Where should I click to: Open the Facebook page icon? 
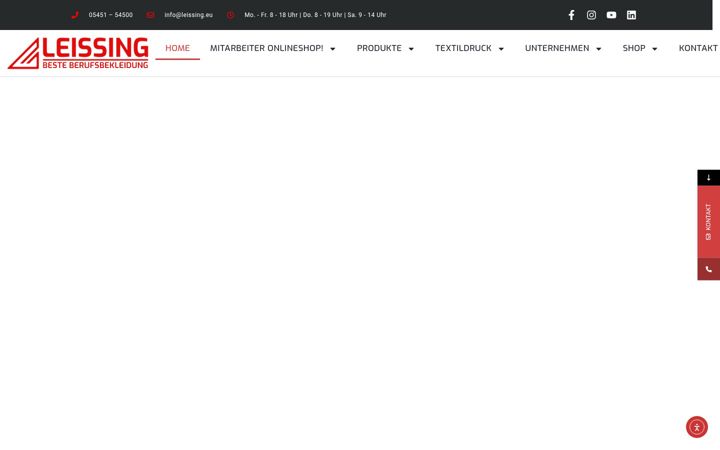pos(571,15)
